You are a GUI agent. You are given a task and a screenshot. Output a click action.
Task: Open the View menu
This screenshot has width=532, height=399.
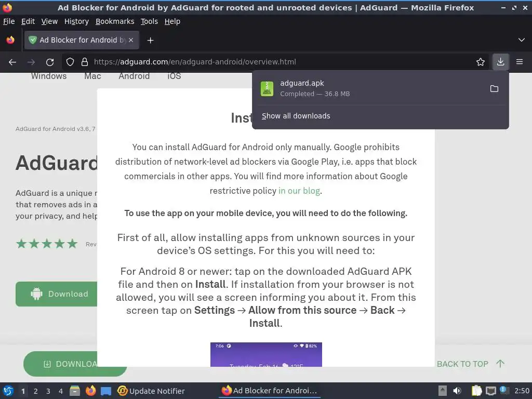click(x=49, y=21)
